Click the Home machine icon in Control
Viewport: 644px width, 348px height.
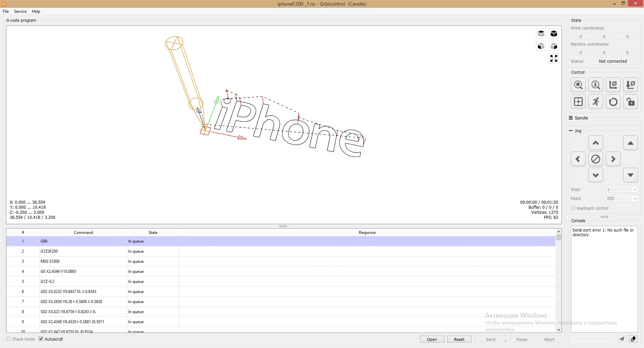[578, 85]
